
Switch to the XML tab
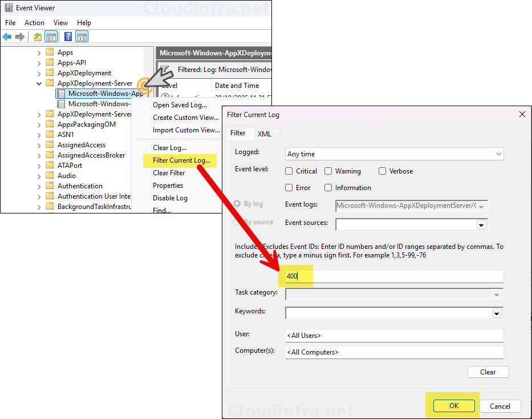pos(266,134)
